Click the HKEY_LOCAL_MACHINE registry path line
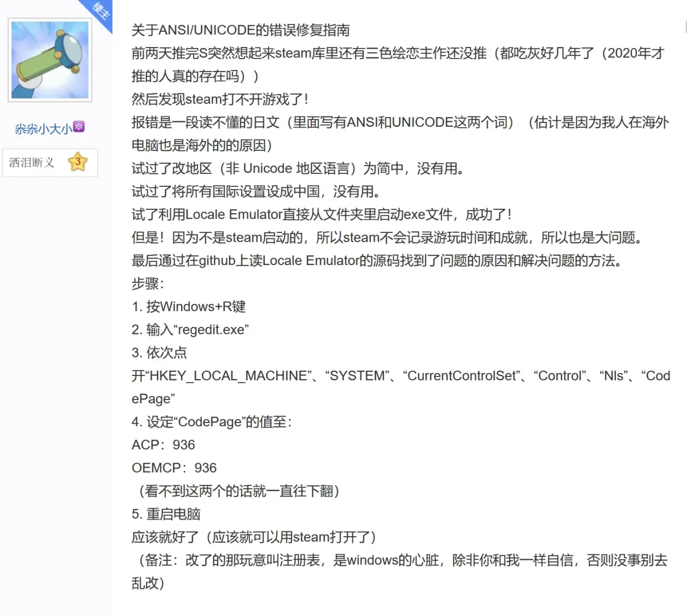687x616 pixels. [x=401, y=387]
